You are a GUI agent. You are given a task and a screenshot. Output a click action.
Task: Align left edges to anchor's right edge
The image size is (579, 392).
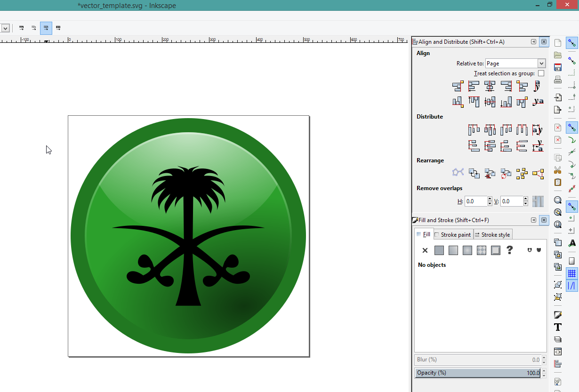point(522,86)
